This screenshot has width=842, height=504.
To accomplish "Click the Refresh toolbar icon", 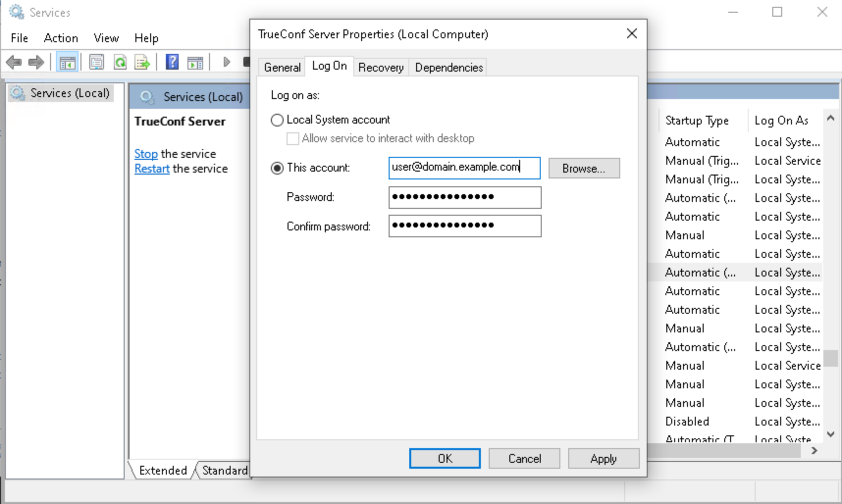I will (120, 62).
